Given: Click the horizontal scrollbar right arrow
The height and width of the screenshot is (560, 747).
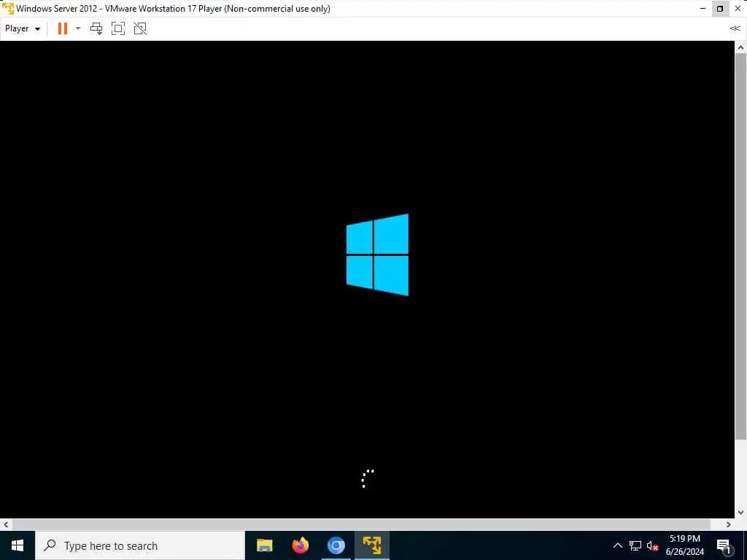Looking at the screenshot, I should pyautogui.click(x=729, y=524).
